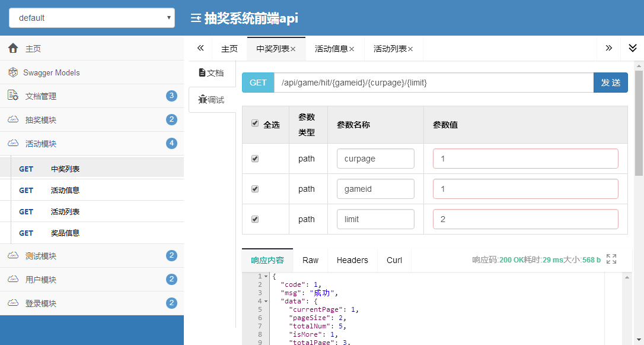Viewport: 644px width, 345px height.
Task: Expand the 抽奖模块 module in the sidebar
Action: pos(92,120)
